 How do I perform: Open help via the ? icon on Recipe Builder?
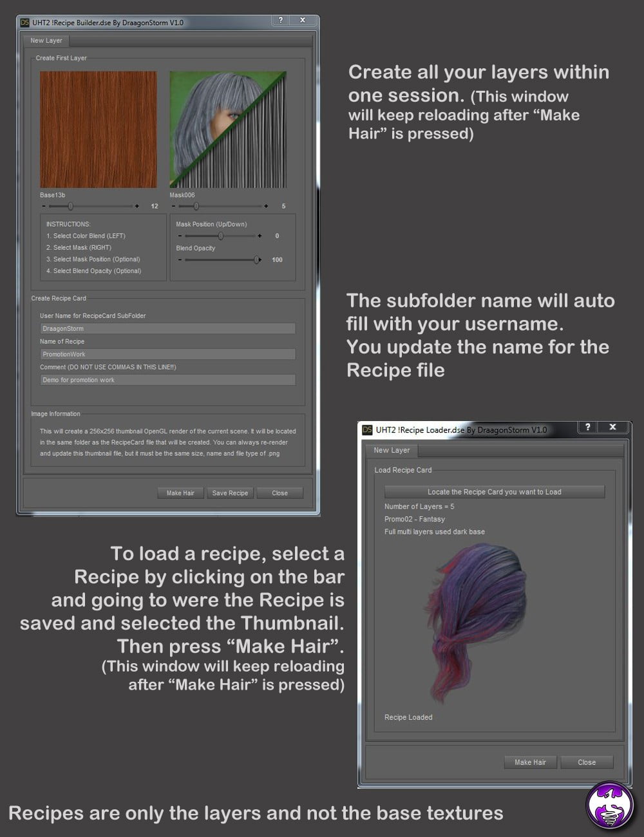pyautogui.click(x=281, y=21)
